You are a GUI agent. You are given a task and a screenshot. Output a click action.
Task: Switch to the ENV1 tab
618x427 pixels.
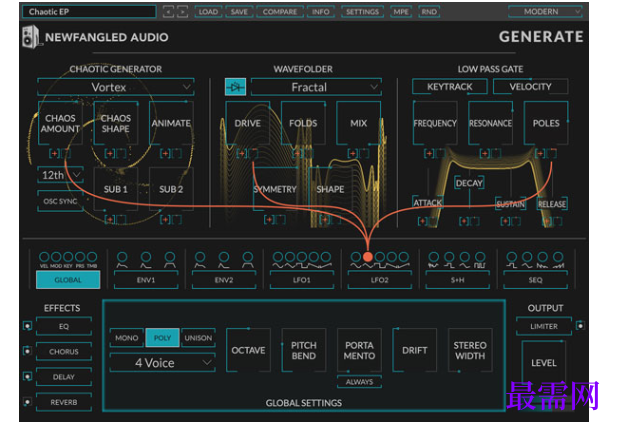(146, 280)
